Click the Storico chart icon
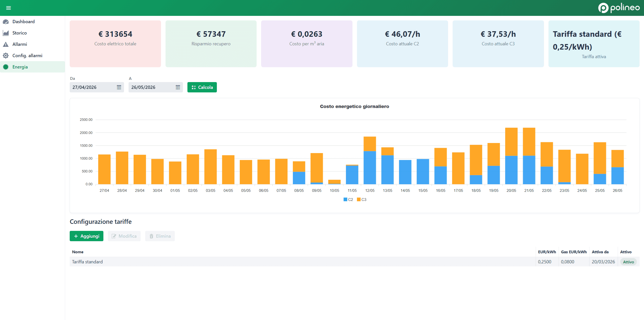Viewport: 644px width, 320px height. [x=6, y=33]
